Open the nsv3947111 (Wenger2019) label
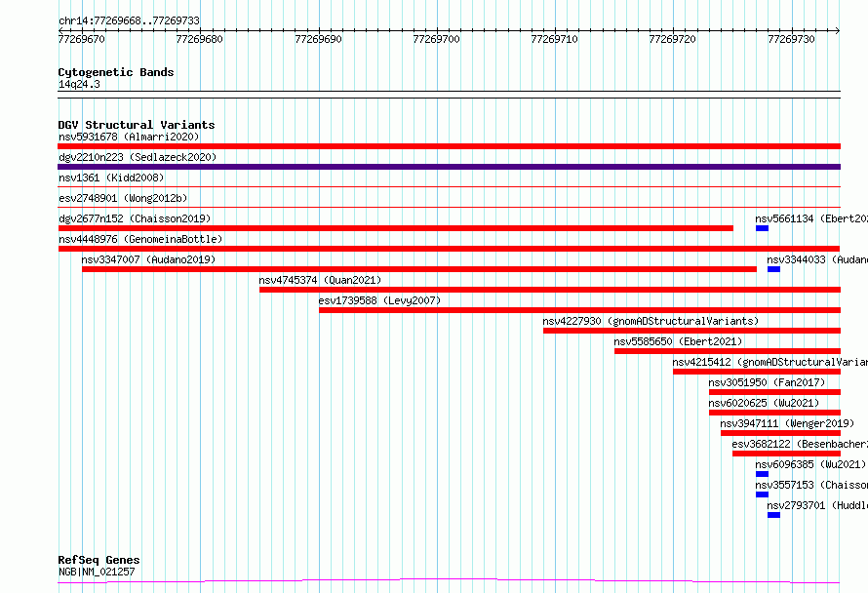Viewport: 868px width, 593px height. click(787, 423)
